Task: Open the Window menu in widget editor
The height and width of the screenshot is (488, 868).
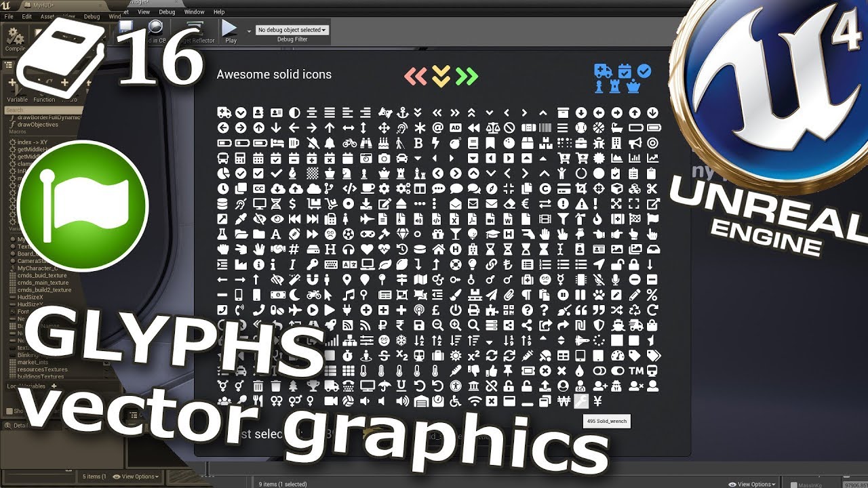Action: (195, 12)
